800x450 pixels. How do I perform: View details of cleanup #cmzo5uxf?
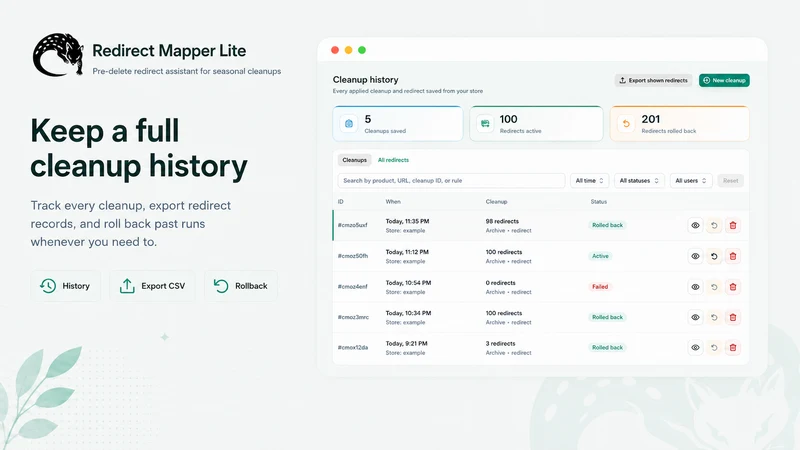695,226
